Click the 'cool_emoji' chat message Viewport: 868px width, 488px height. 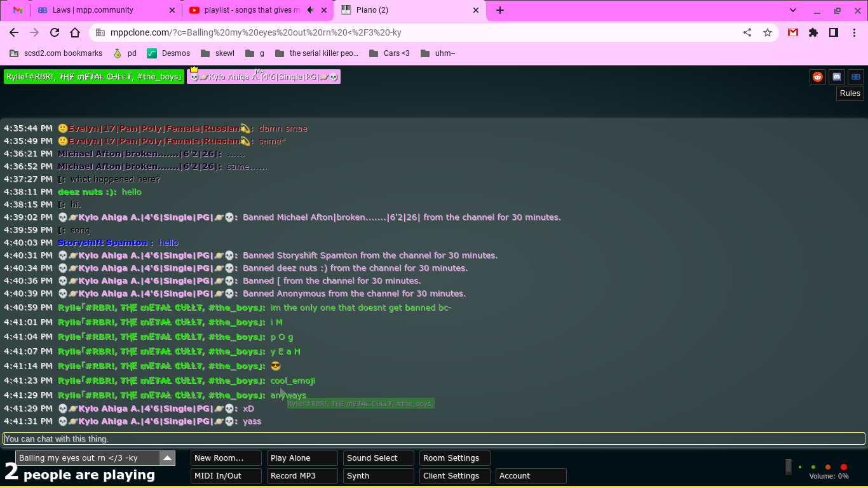[293, 381]
